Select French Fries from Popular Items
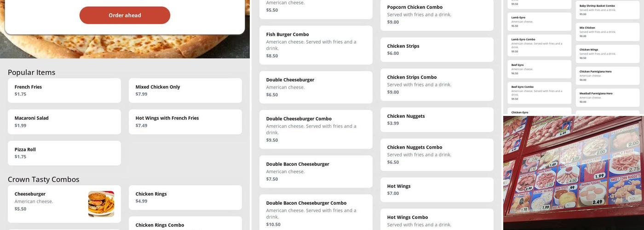Viewport: 644px width, 230px height. [64, 90]
